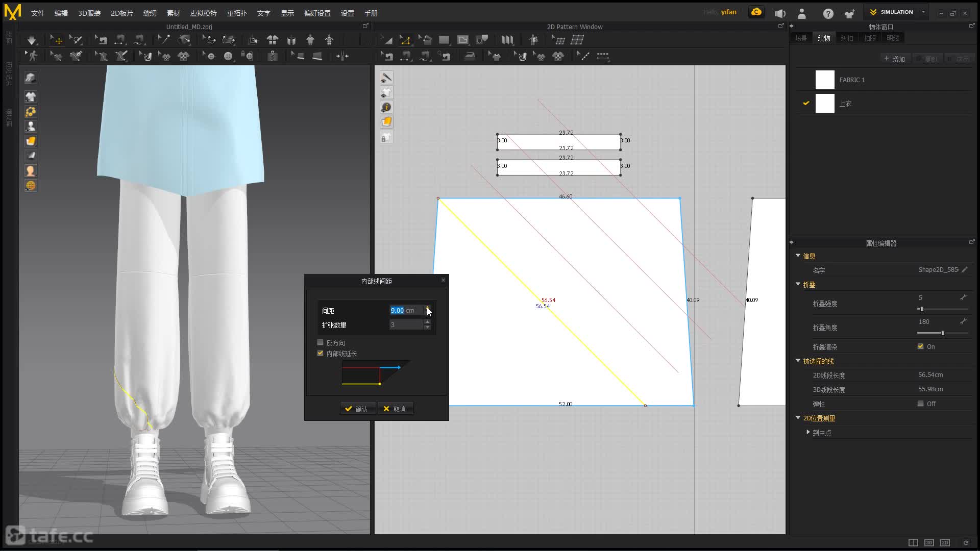The width and height of the screenshot is (980, 551).
Task: Pop out the 属性编辑器 panel
Action: pyautogui.click(x=971, y=242)
